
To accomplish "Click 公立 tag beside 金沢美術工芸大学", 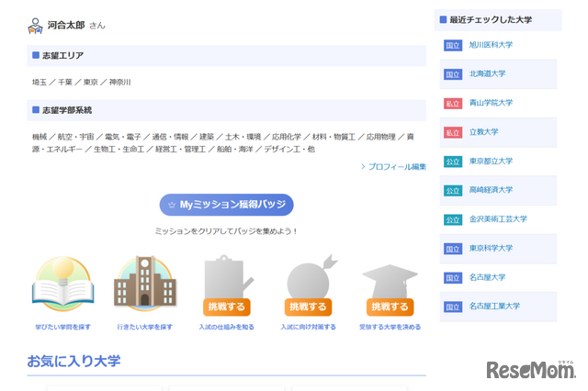I will (453, 219).
